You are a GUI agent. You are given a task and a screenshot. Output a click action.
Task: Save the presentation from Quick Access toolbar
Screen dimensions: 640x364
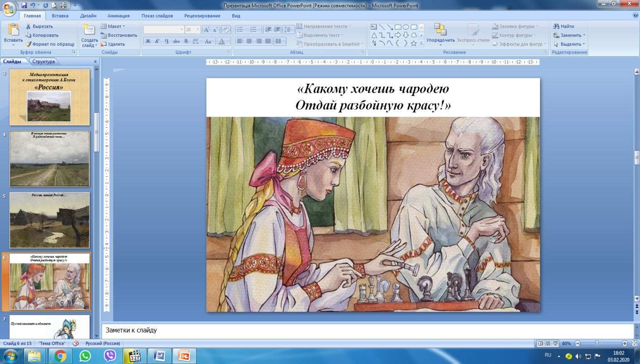(24, 5)
